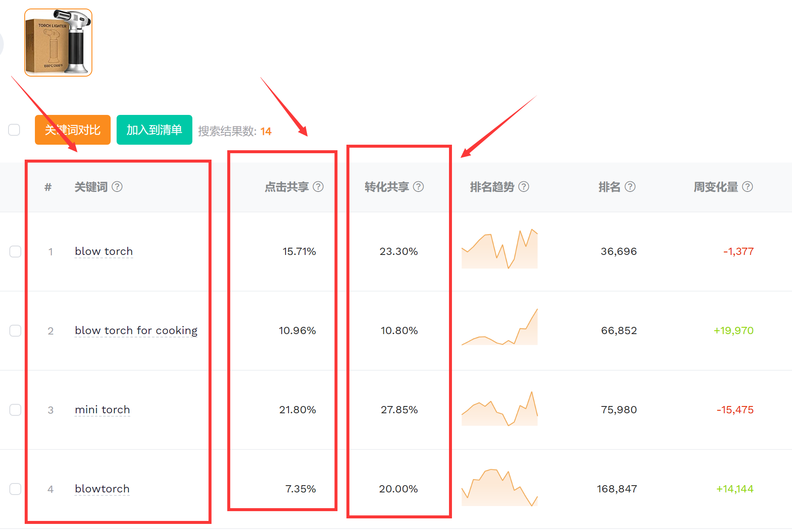
Task: Open help icon next to 点击共享 header
Action: point(318,187)
